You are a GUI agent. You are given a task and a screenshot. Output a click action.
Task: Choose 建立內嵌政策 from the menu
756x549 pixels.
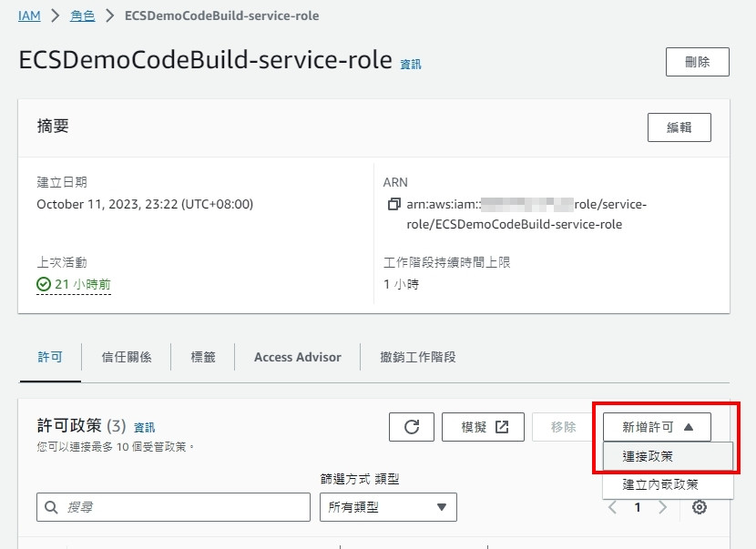(668, 484)
